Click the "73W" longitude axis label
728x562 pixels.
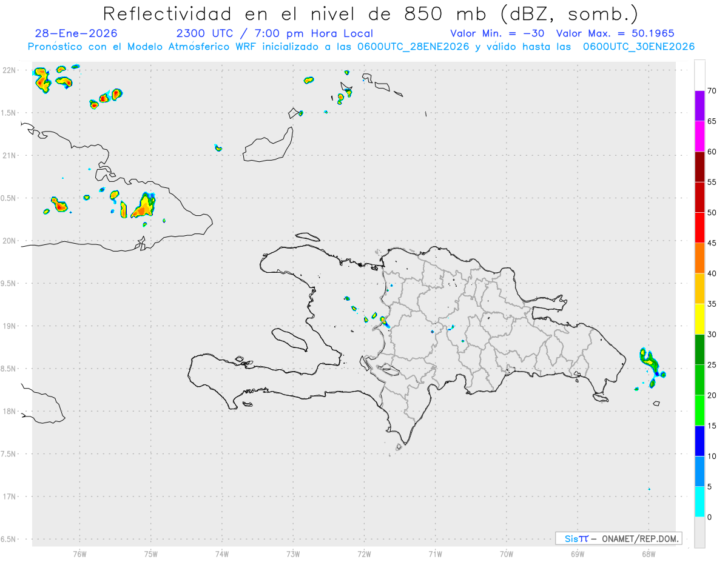[x=293, y=554]
